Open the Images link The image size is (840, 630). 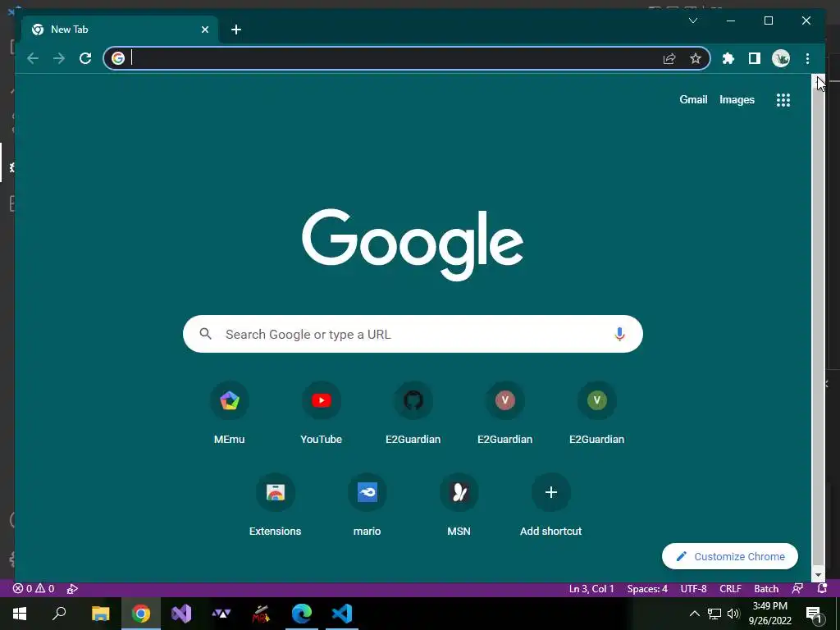pyautogui.click(x=737, y=99)
